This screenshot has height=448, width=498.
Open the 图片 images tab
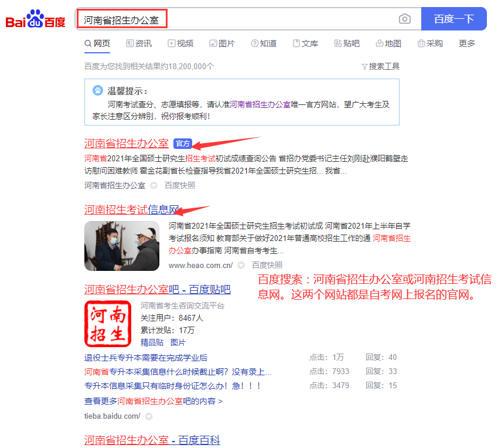[x=222, y=43]
